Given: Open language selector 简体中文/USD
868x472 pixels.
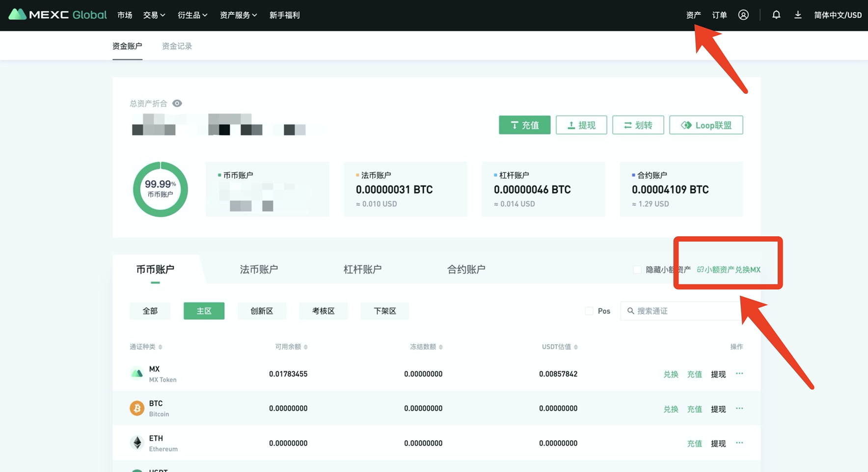Looking at the screenshot, I should pos(838,15).
